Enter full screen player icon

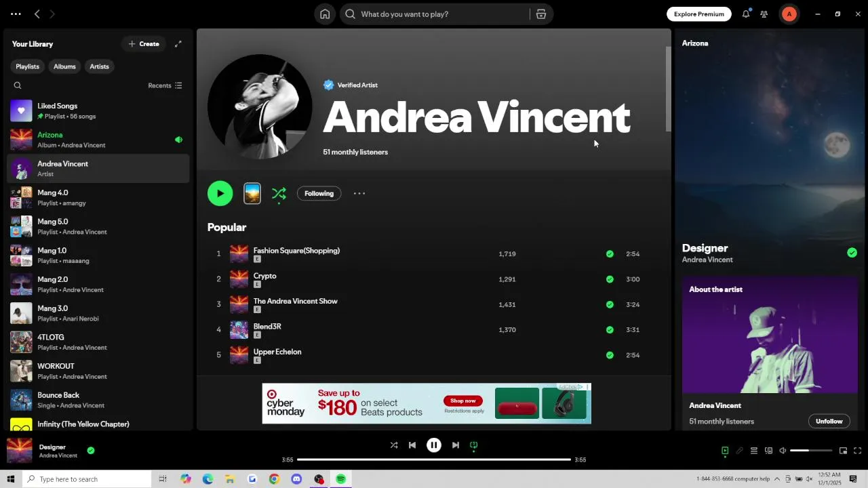pos(857,451)
